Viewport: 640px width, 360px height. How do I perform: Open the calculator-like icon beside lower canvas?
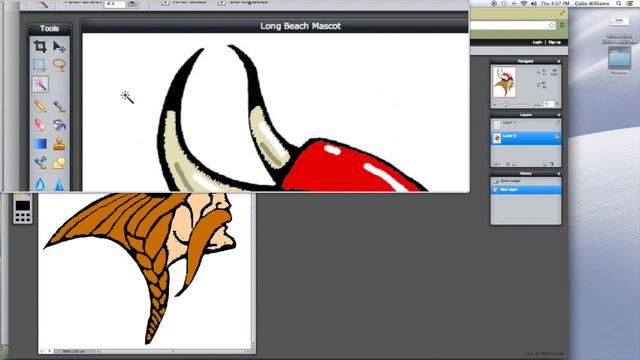tap(23, 210)
